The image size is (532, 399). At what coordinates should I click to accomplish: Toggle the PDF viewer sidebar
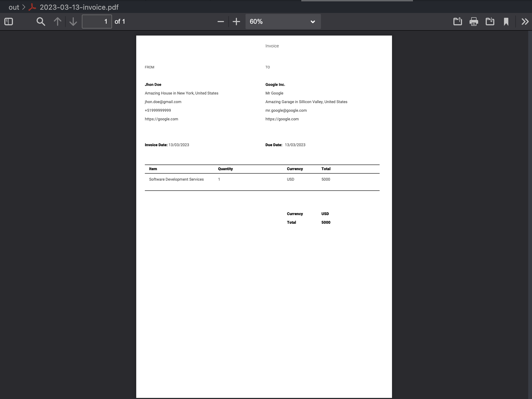pyautogui.click(x=9, y=22)
